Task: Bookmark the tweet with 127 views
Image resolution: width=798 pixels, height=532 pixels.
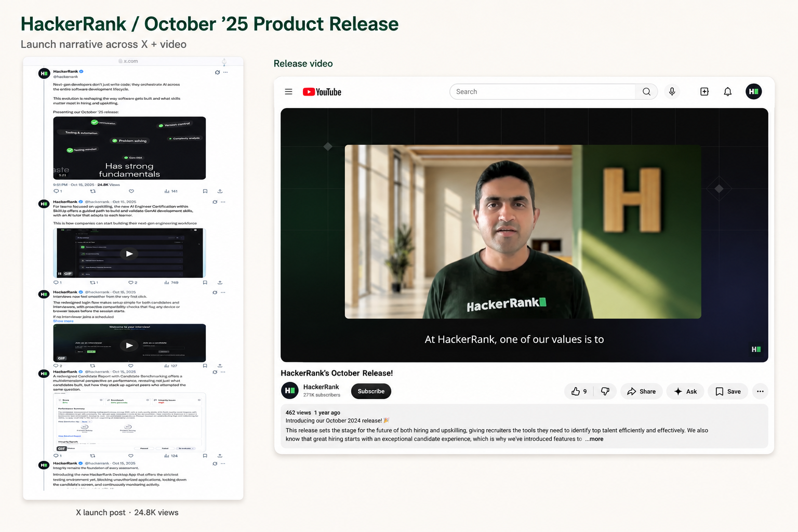Action: [205, 366]
